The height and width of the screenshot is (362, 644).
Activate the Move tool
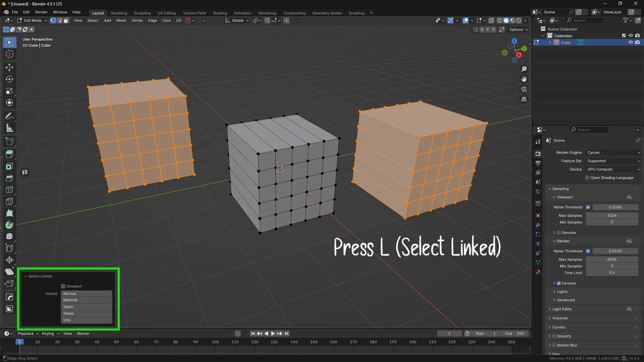(x=9, y=68)
